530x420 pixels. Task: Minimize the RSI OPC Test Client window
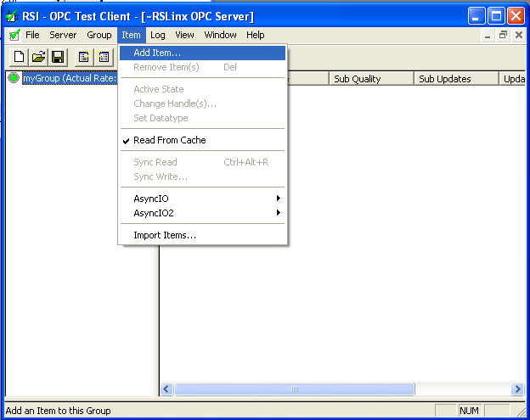[476, 16]
